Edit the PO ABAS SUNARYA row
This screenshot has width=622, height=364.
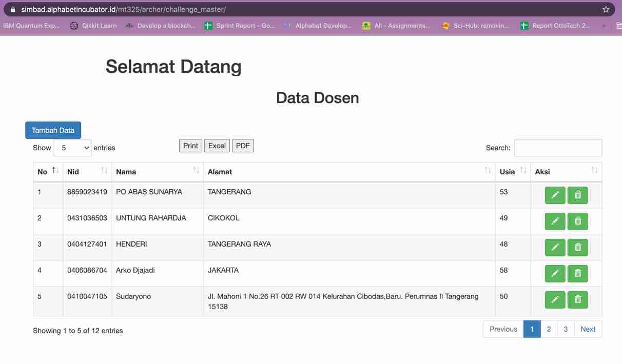click(x=555, y=195)
